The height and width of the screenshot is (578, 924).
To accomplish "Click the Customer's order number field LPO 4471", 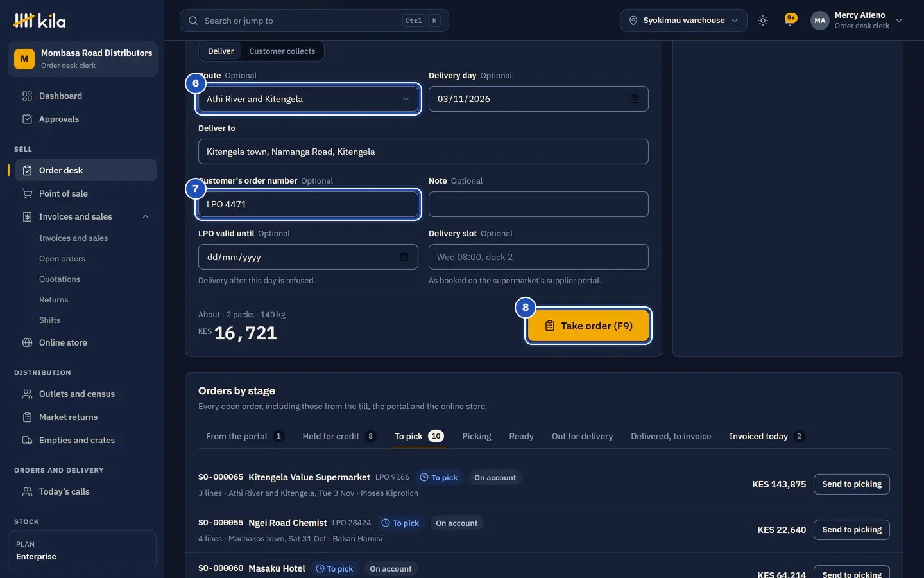I will coord(308,204).
